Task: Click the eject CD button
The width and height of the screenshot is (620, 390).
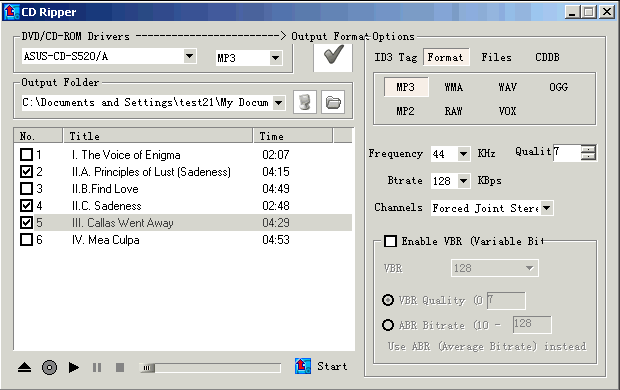Action: coord(25,367)
